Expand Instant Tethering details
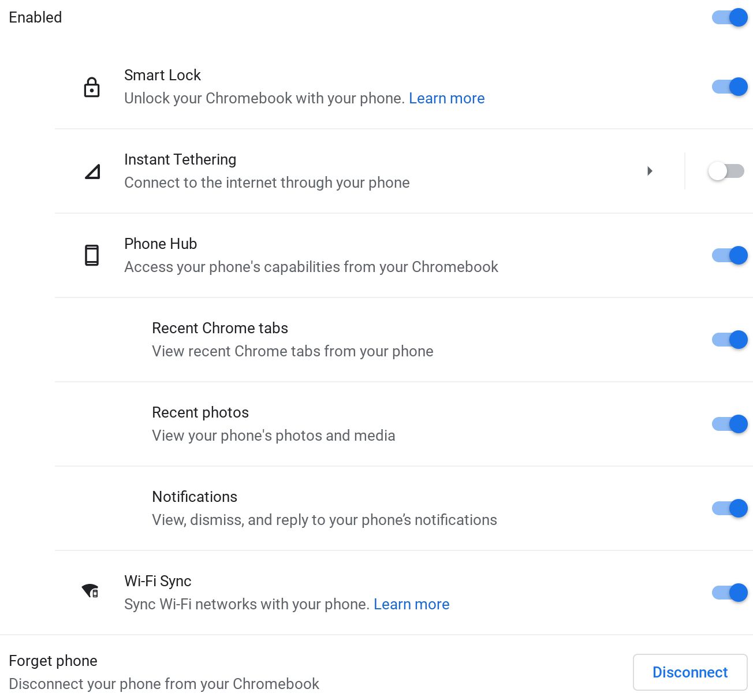The width and height of the screenshot is (753, 700). [x=650, y=171]
